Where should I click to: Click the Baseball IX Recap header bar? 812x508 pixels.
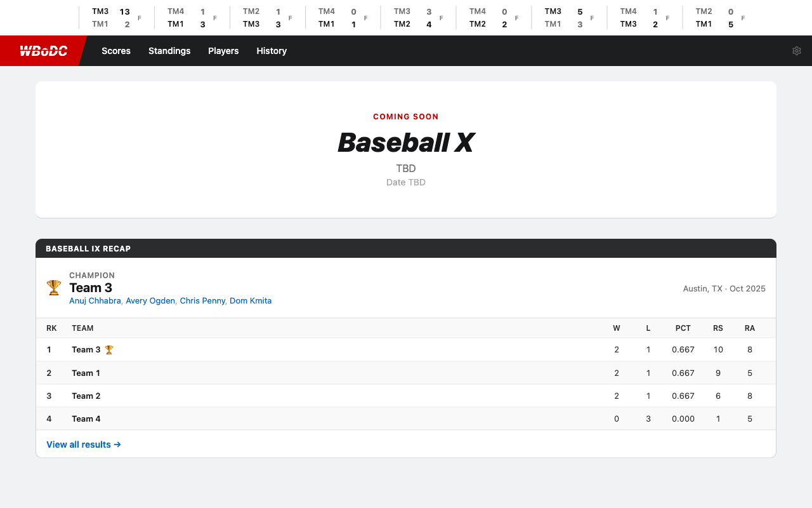406,248
